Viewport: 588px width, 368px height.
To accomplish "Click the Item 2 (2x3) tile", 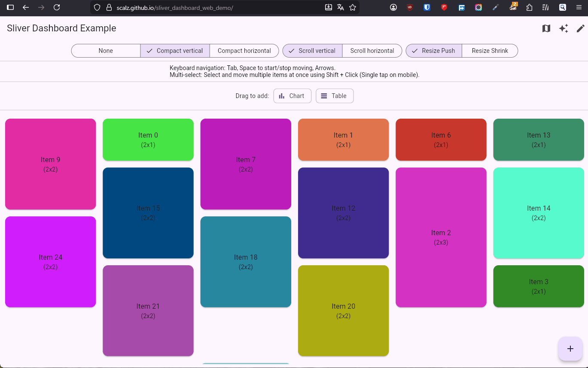I will (x=441, y=237).
